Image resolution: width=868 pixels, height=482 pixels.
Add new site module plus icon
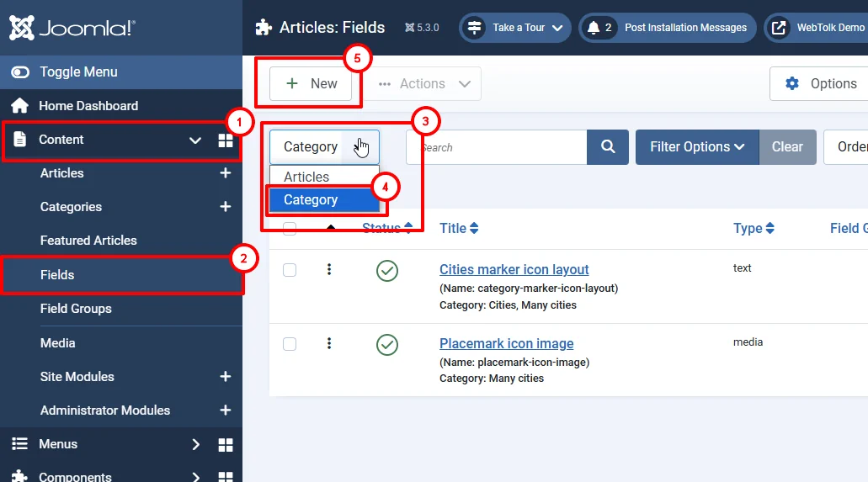[226, 377]
